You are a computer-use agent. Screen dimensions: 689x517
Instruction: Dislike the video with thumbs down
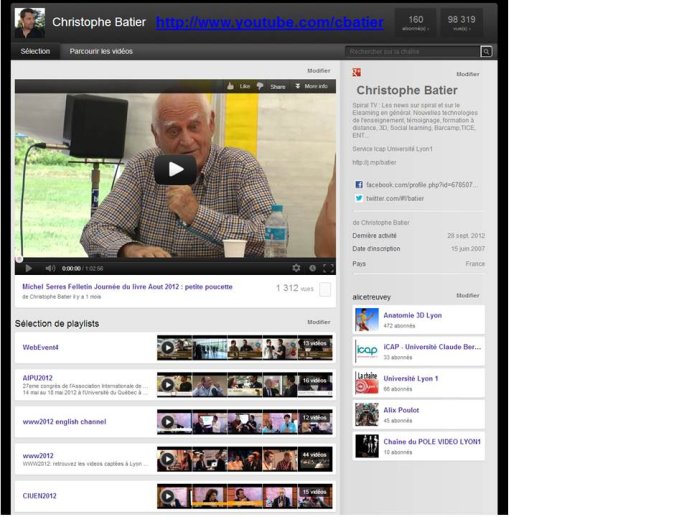(x=260, y=86)
